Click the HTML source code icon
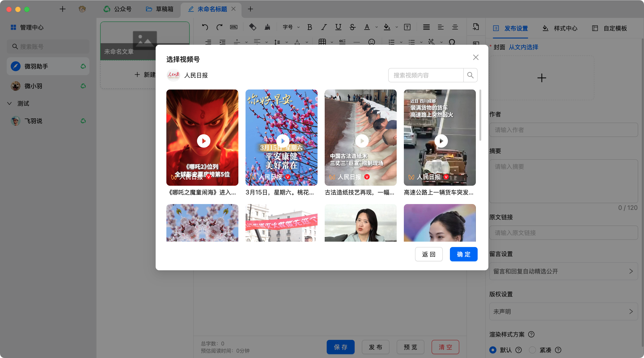Viewport: 644px width, 358px height. click(x=233, y=27)
